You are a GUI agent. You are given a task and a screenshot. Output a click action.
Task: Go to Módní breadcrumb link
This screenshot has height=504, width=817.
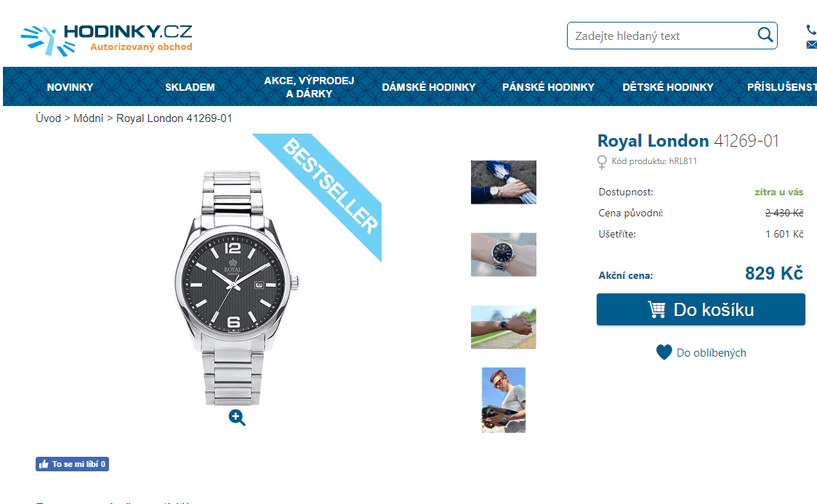pyautogui.click(x=88, y=118)
